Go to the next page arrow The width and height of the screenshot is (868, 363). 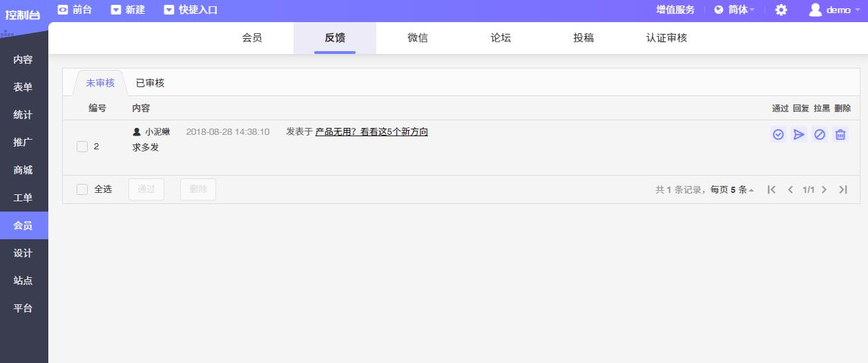[x=824, y=189]
